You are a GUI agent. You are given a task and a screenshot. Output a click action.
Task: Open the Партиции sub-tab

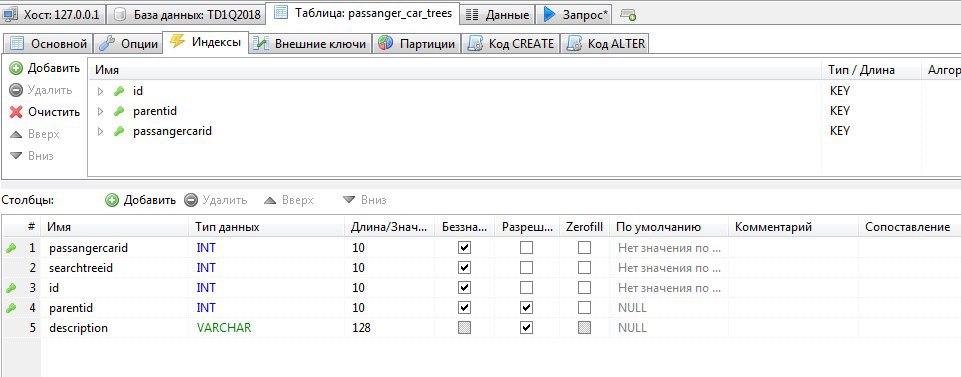click(x=416, y=44)
